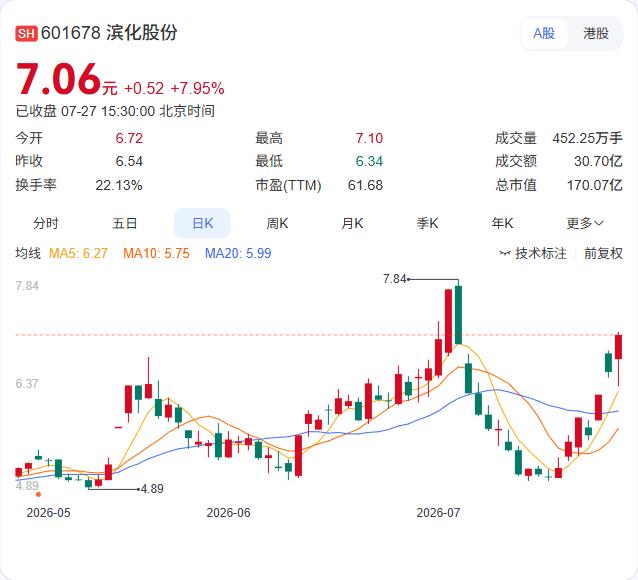
Task: Select the 季K quarterly candlestick tab
Action: tap(427, 223)
